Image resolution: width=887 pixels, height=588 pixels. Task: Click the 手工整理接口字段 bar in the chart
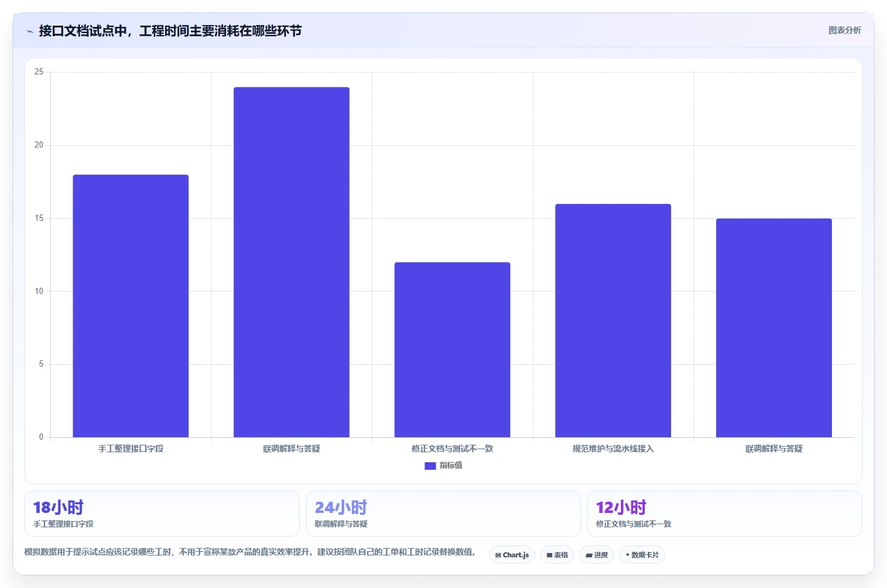tap(131, 306)
